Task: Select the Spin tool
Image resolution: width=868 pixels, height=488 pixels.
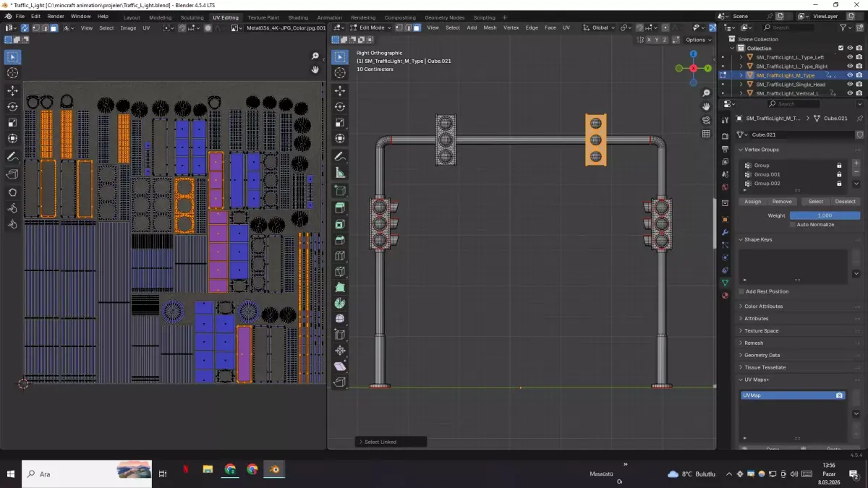Action: click(x=340, y=304)
